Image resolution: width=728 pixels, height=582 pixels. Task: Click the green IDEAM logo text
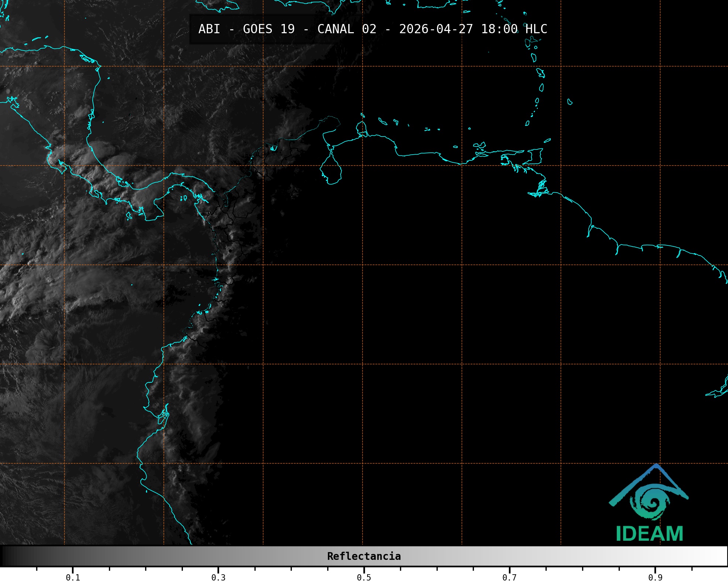(x=649, y=534)
